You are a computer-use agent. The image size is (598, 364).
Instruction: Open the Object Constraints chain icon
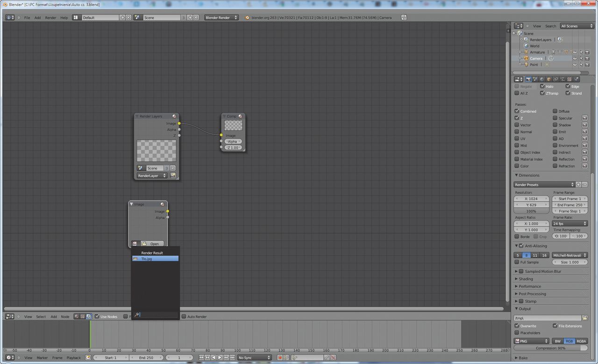556,79
